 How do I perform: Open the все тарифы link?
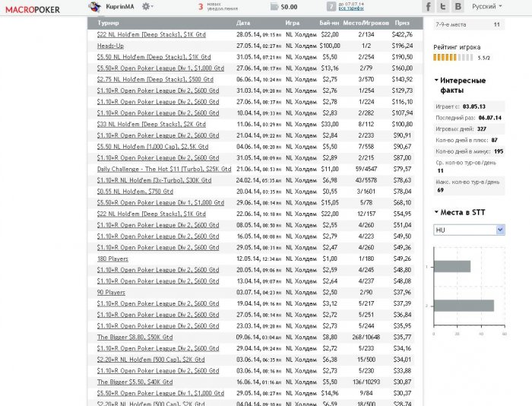351,8
